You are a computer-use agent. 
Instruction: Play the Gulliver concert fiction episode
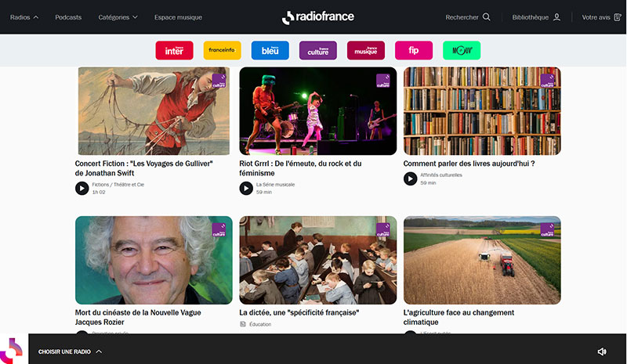[82, 188]
